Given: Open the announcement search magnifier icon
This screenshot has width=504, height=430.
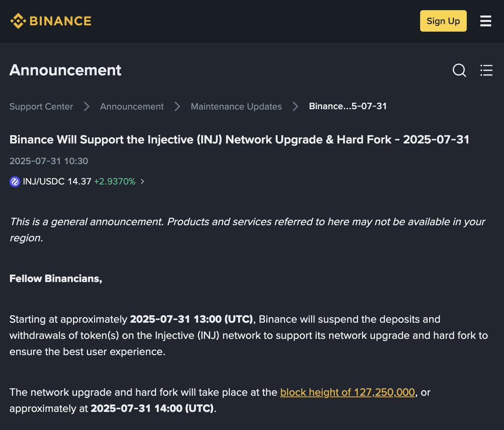Looking at the screenshot, I should [459, 70].
